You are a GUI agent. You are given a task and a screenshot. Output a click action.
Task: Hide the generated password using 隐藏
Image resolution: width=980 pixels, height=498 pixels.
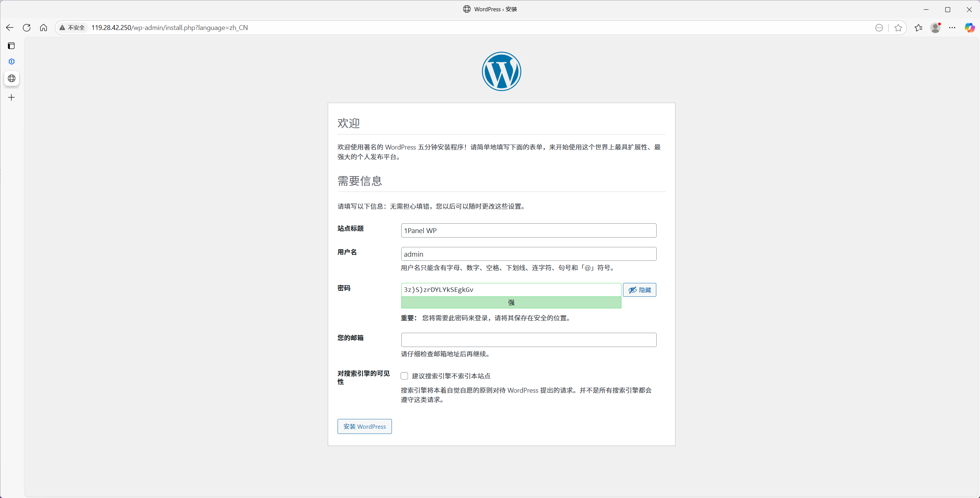[x=639, y=290]
